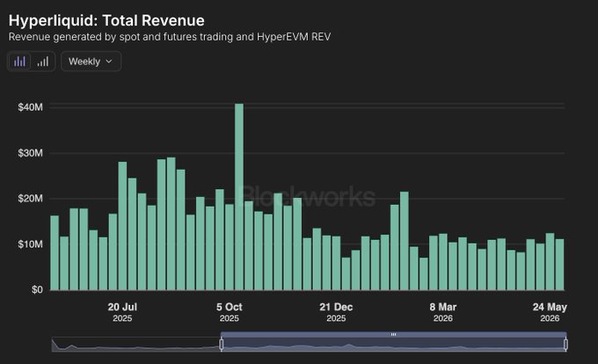Click the 8 Mar 2026 axis label
This screenshot has height=364, width=598.
[x=442, y=312]
